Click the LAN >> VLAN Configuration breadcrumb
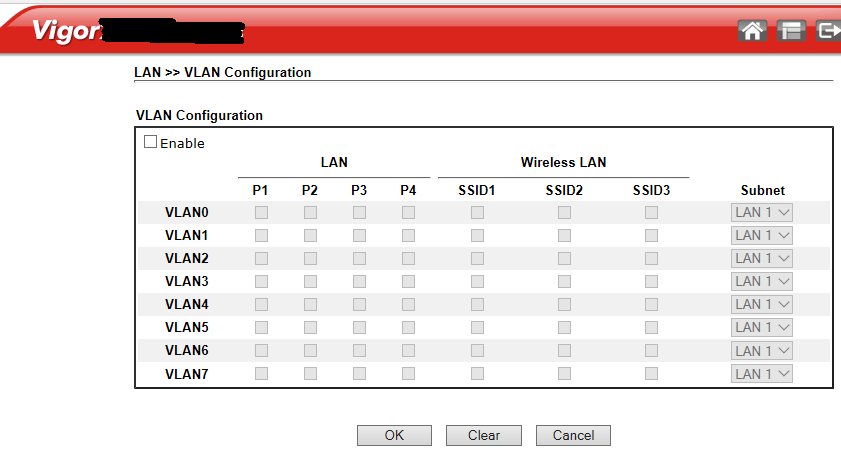The width and height of the screenshot is (841, 454). pyautogui.click(x=223, y=72)
